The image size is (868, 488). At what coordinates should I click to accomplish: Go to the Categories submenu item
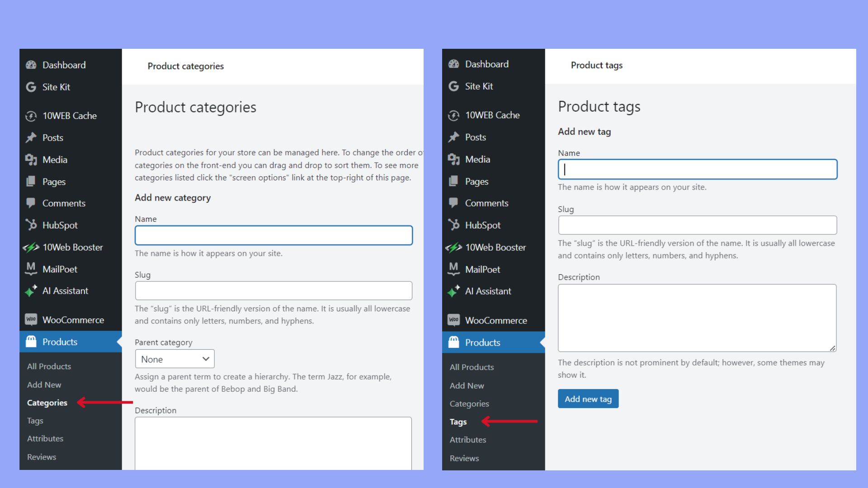(x=47, y=402)
